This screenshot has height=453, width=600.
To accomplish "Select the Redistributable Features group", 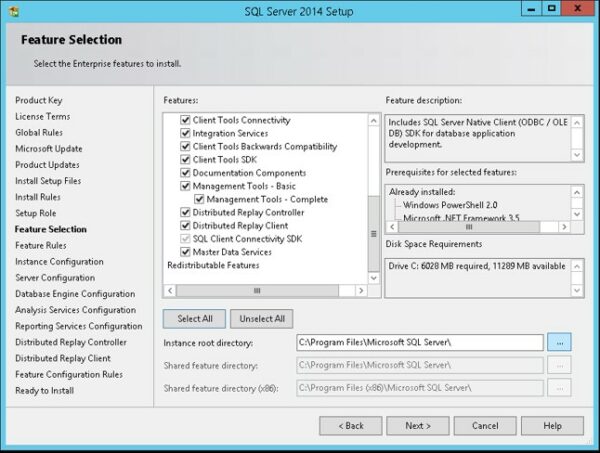I will tap(213, 265).
